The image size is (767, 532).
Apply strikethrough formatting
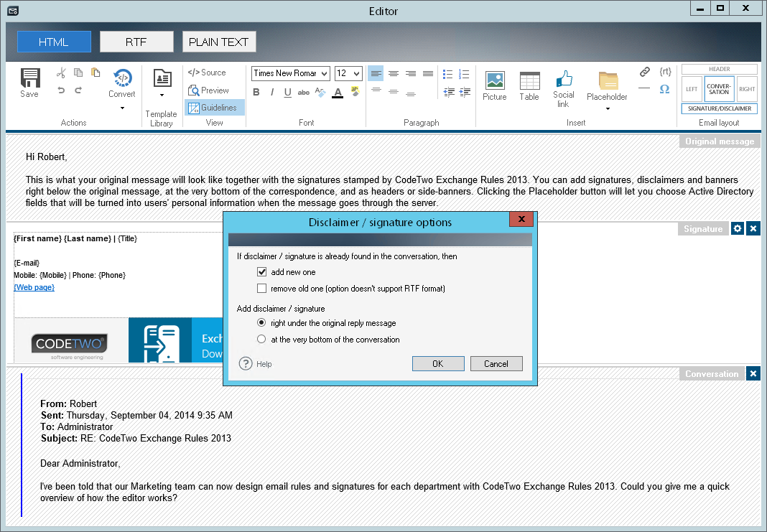[303, 92]
